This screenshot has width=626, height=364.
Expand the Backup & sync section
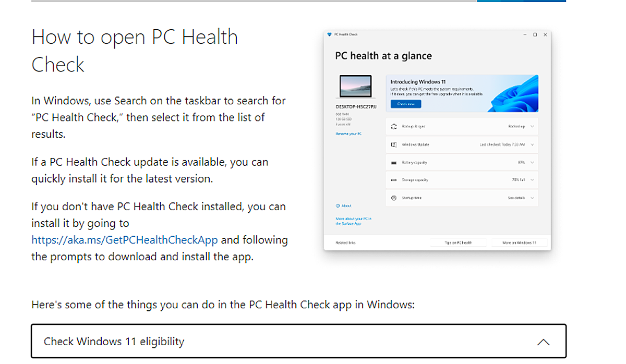(x=532, y=126)
